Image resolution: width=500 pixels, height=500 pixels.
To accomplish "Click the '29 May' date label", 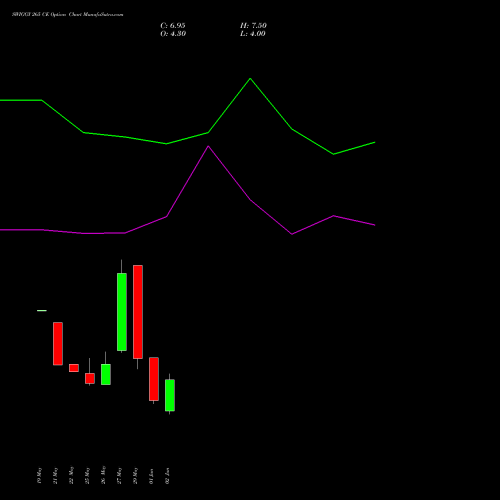I will pyautogui.click(x=135, y=476).
